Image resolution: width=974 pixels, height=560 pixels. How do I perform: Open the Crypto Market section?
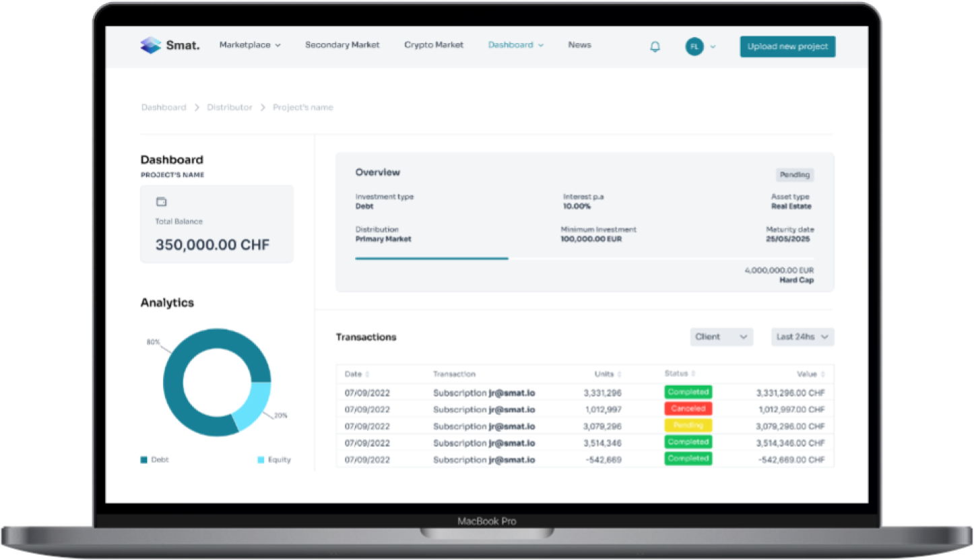pos(434,44)
